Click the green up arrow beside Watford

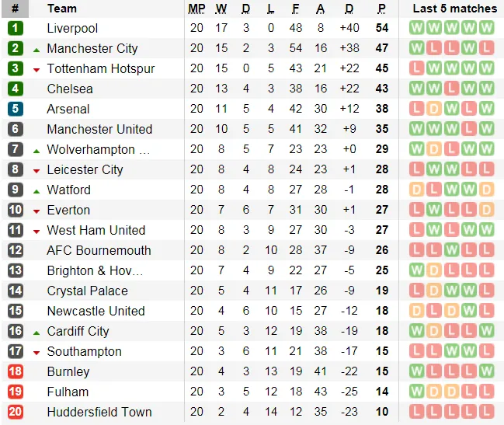tap(36, 190)
